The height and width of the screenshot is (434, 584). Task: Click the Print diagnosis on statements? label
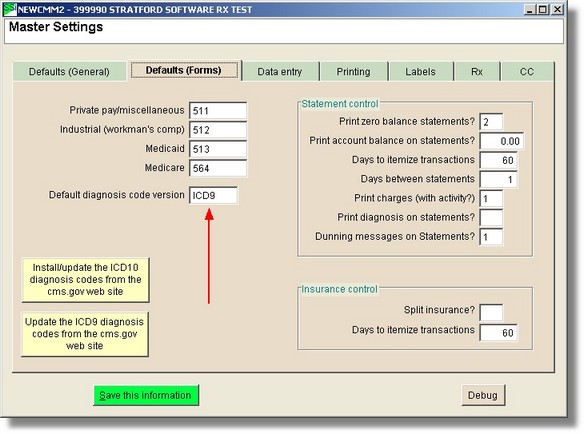[x=406, y=217]
